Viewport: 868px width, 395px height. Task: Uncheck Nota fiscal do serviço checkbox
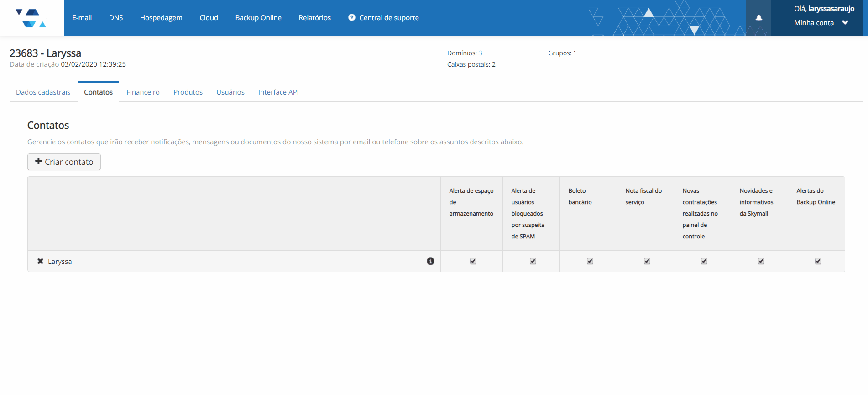pos(647,261)
